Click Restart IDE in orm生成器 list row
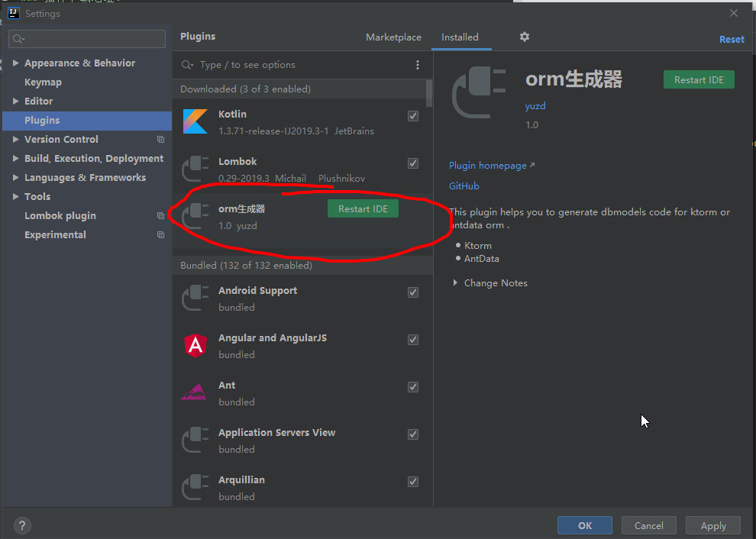 coord(363,208)
